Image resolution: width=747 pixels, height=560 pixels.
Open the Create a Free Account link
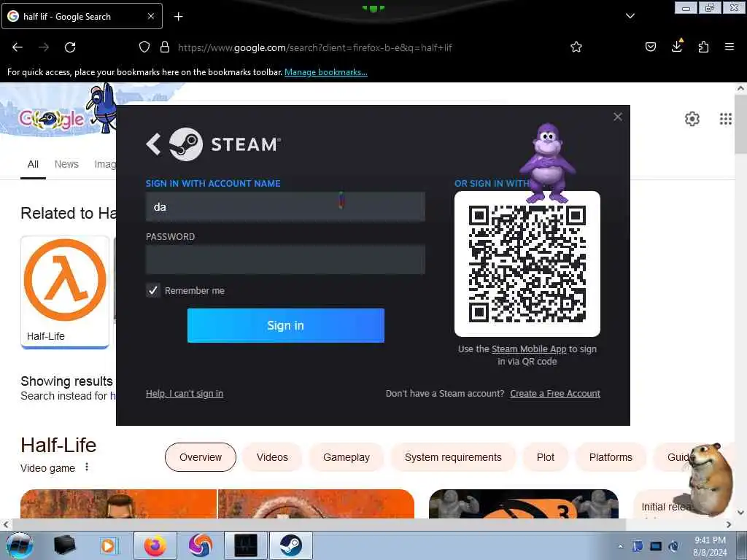click(555, 393)
